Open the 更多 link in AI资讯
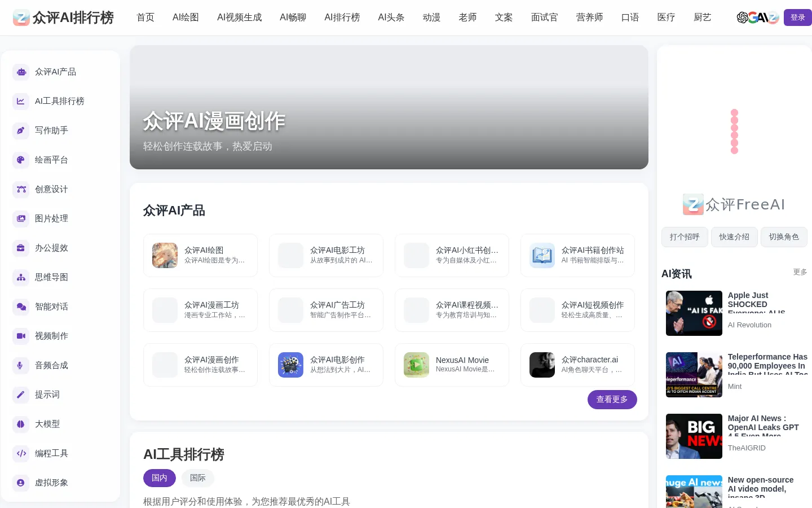 pyautogui.click(x=800, y=272)
